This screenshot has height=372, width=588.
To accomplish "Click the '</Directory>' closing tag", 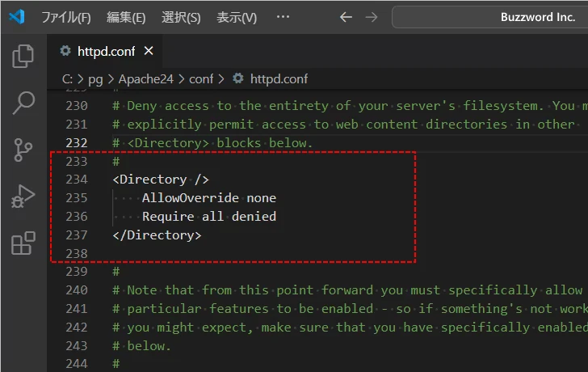I will (x=157, y=235).
